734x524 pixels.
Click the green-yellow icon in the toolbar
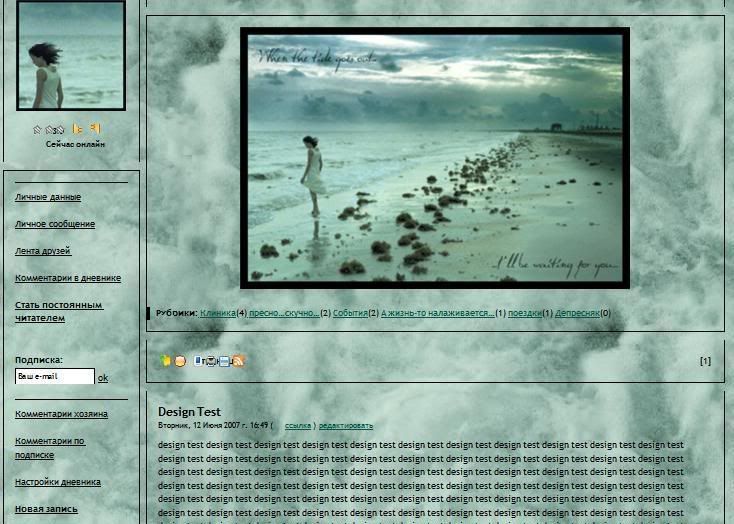tap(166, 361)
